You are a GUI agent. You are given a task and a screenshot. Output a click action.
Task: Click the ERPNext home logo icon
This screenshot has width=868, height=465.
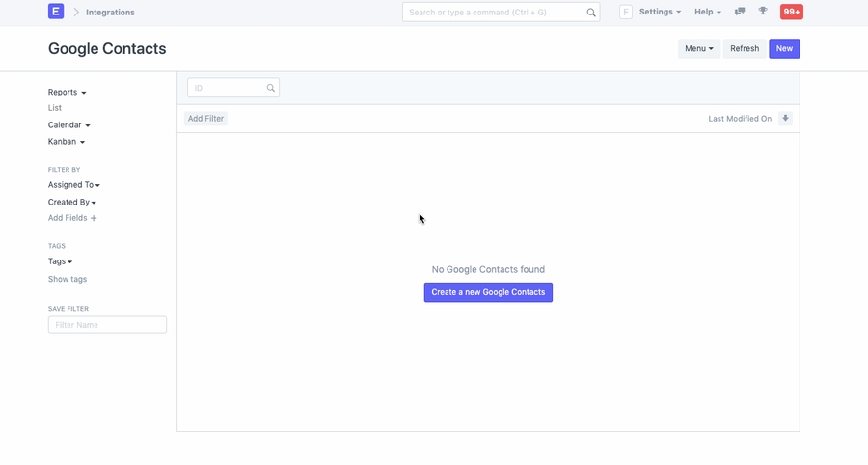coord(56,12)
